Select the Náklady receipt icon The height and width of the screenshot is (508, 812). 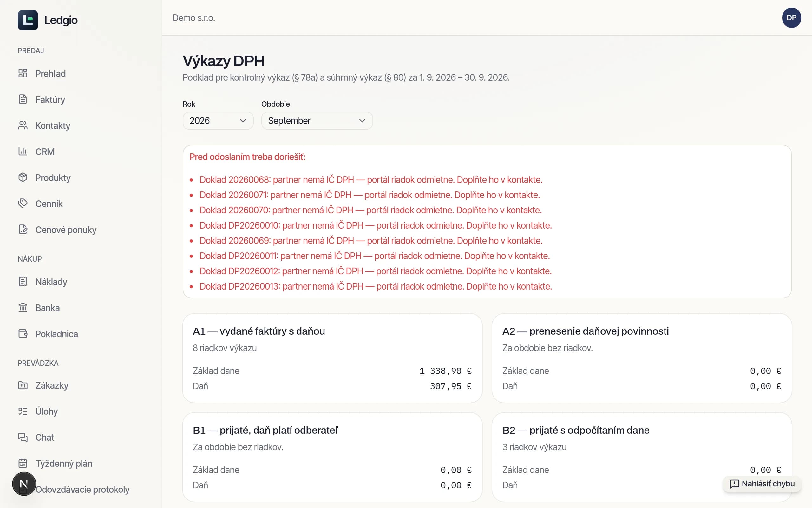point(23,282)
